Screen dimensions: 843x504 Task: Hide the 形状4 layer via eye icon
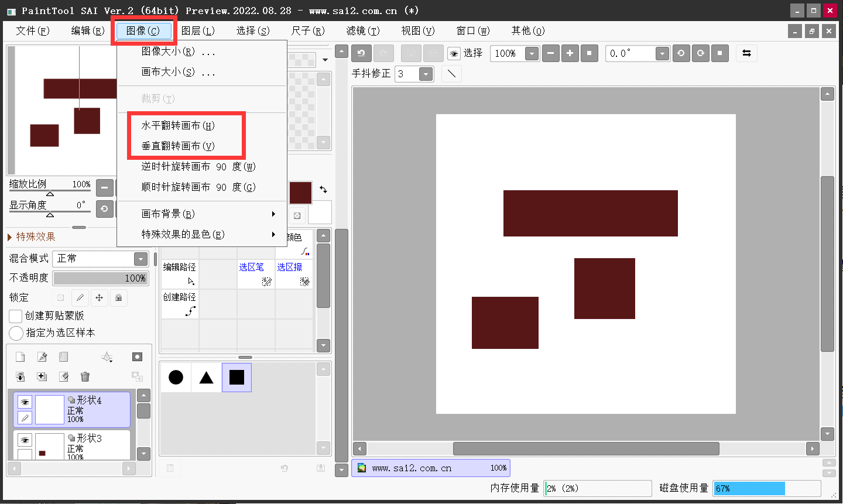(25, 402)
